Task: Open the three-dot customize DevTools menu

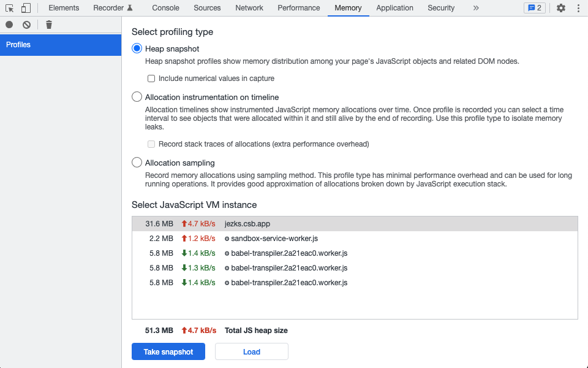Action: (x=578, y=8)
